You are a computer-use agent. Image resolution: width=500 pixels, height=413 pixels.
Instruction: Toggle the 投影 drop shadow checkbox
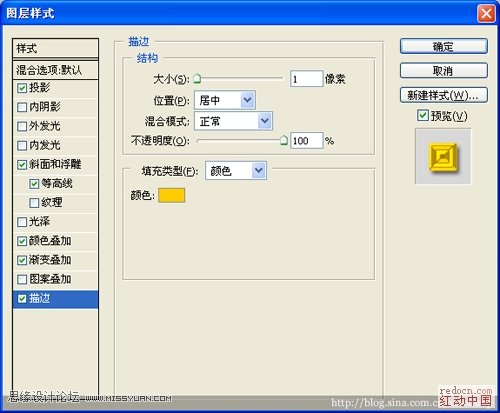point(22,88)
